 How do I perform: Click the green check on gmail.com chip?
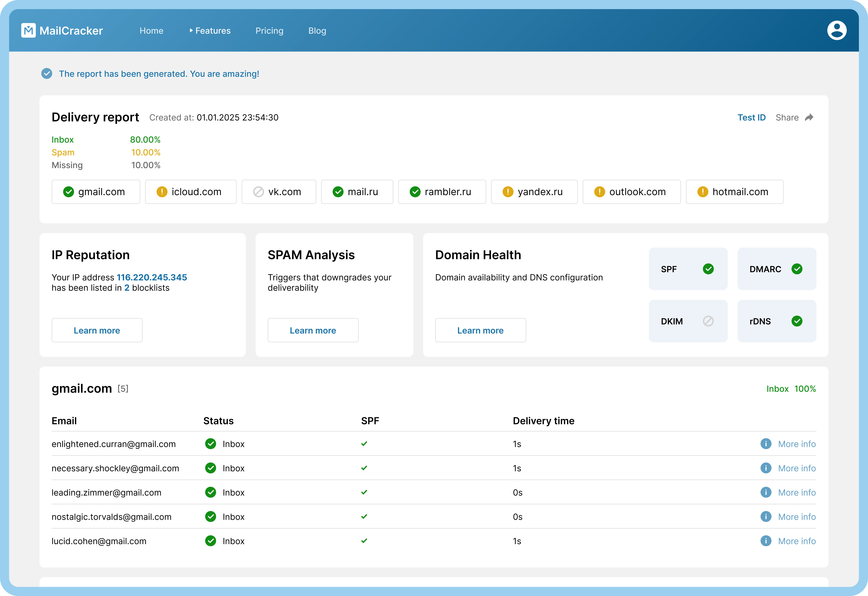point(68,192)
